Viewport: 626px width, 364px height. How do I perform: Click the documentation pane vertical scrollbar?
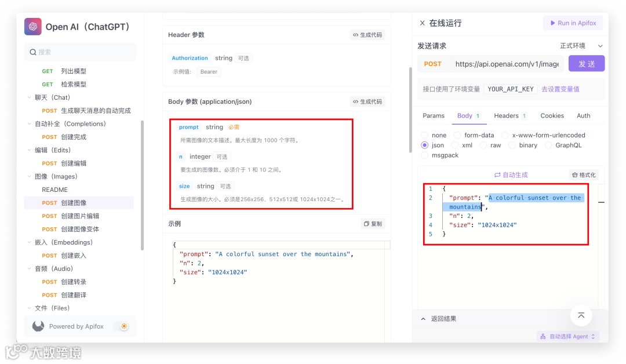410,110
